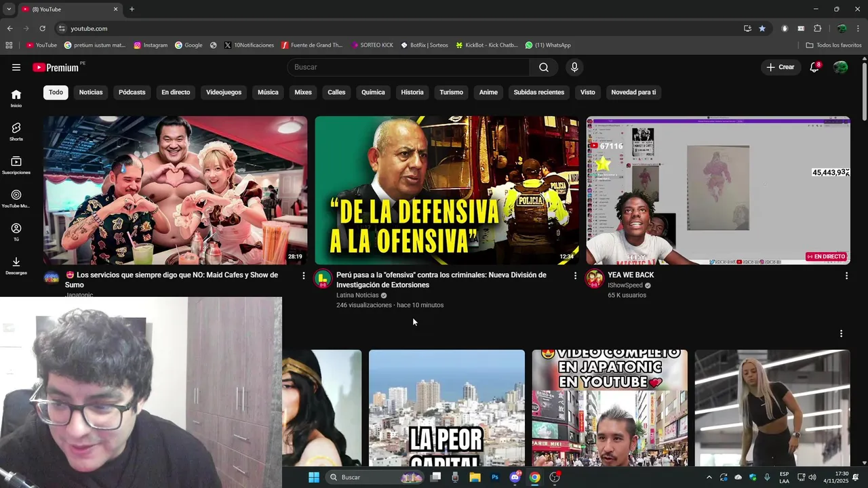Open 10Notificaciones bookmark
Image resolution: width=868 pixels, height=488 pixels.
click(x=249, y=45)
